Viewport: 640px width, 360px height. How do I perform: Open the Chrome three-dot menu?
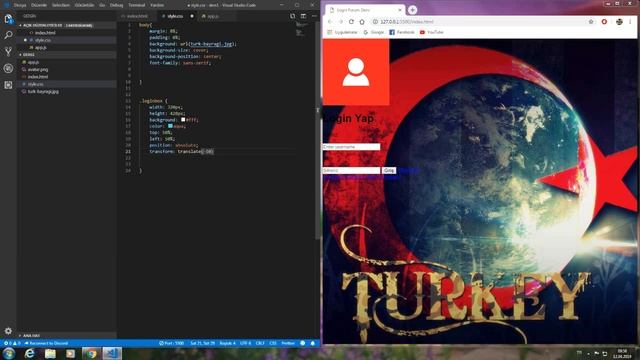pyautogui.click(x=631, y=22)
